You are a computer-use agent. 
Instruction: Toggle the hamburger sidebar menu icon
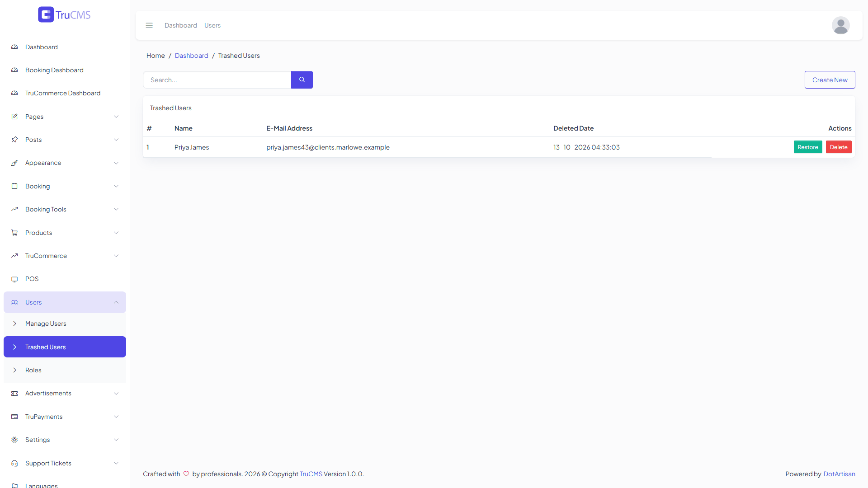(149, 25)
